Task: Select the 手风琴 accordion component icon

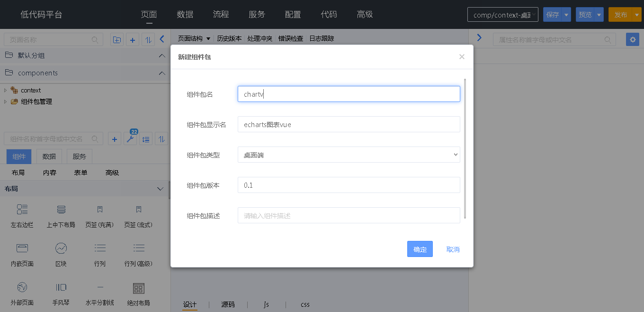Action: point(61,287)
